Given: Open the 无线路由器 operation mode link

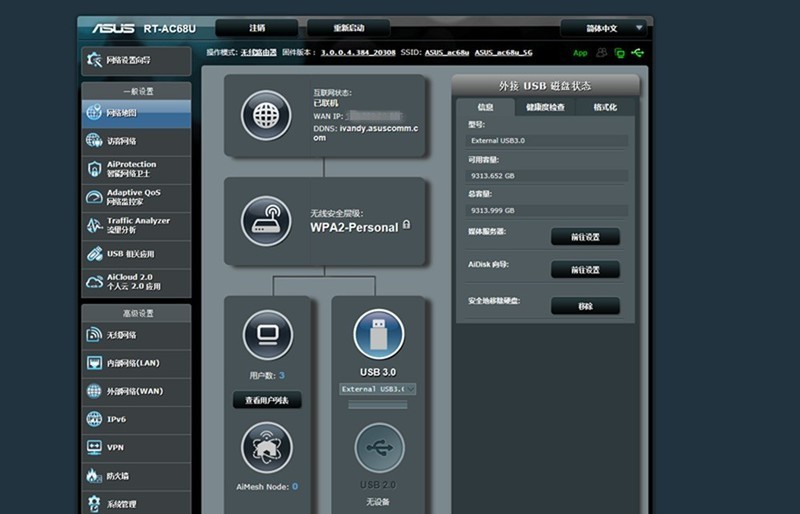Looking at the screenshot, I should tap(258, 53).
